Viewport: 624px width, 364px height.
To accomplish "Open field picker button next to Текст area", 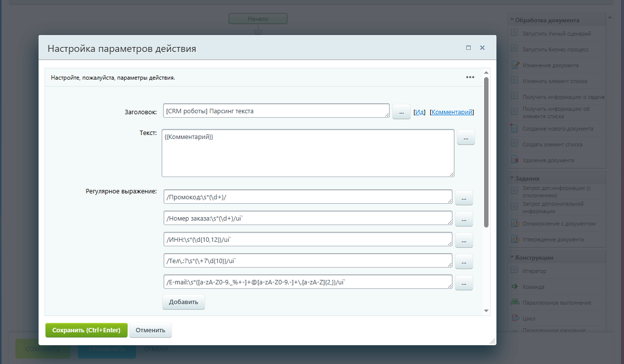I will click(x=465, y=137).
